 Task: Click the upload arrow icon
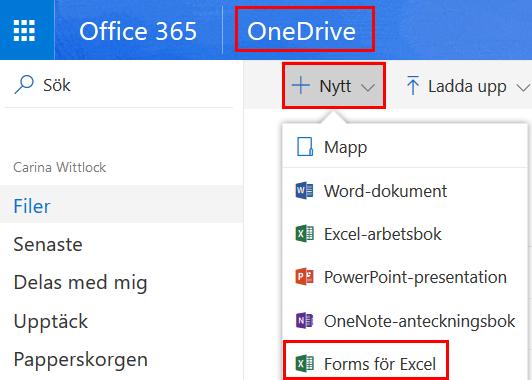point(413,85)
